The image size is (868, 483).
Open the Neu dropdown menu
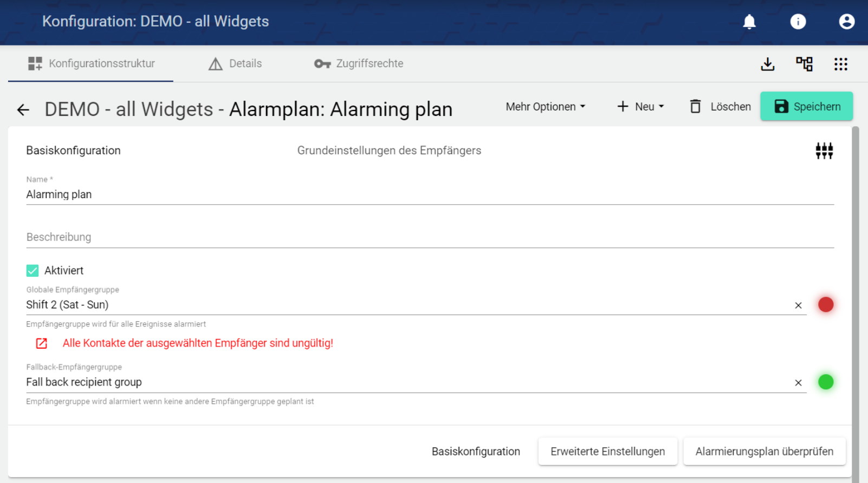coord(640,107)
